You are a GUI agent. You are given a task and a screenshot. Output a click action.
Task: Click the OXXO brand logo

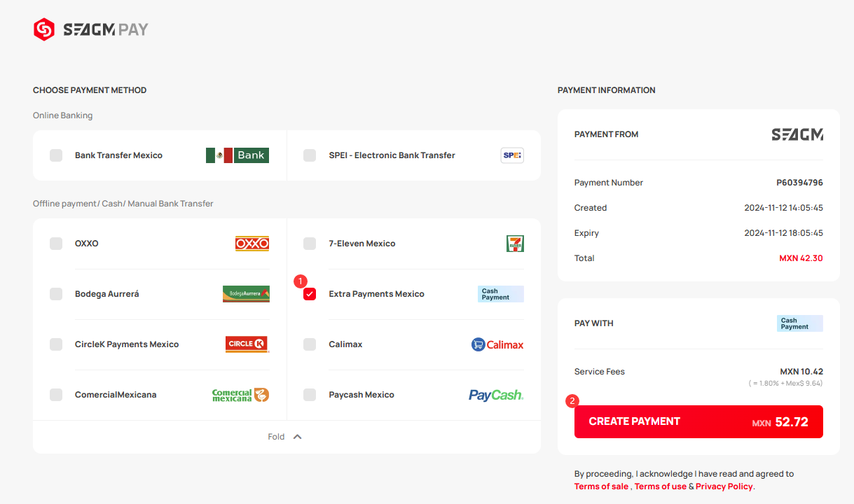[252, 244]
